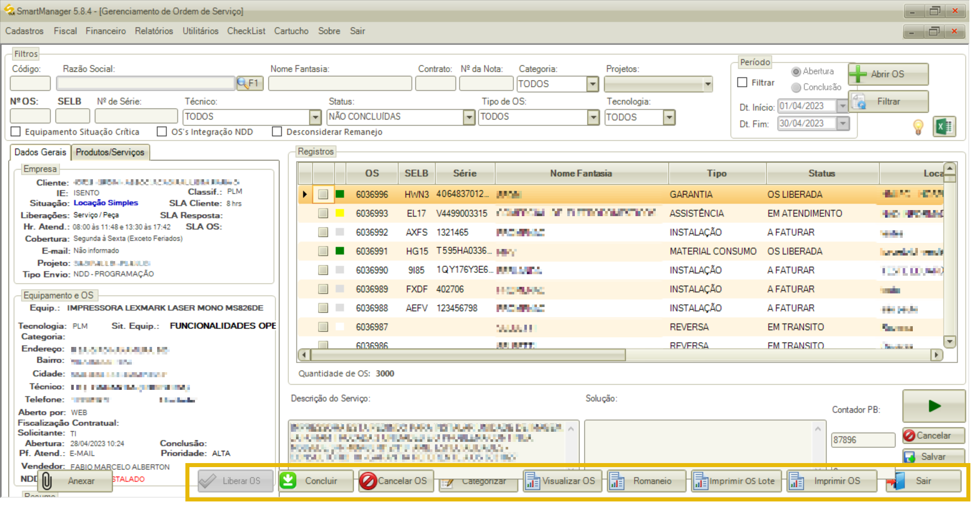Tick the checkbox on row OS 6036988
Screen dimensions: 980x507
[323, 308]
